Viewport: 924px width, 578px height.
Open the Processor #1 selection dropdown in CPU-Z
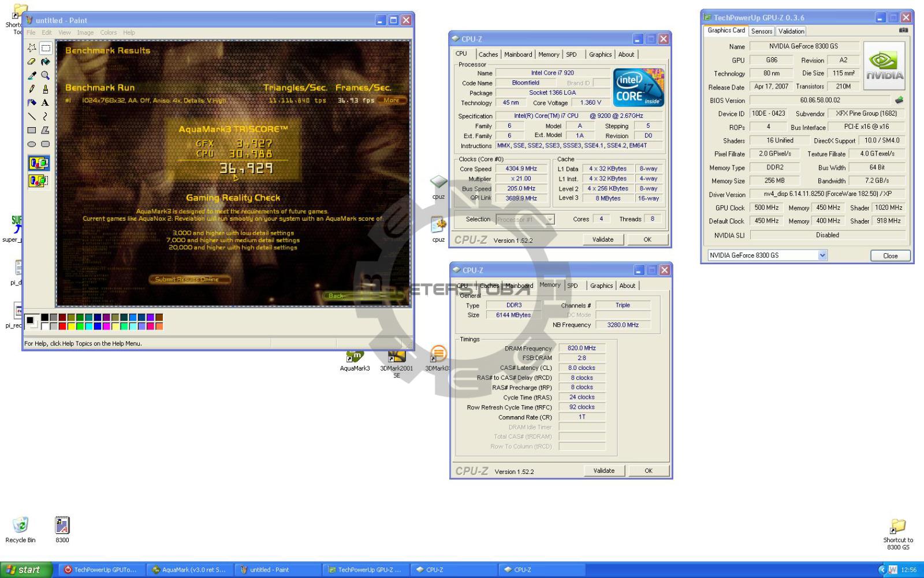click(550, 219)
